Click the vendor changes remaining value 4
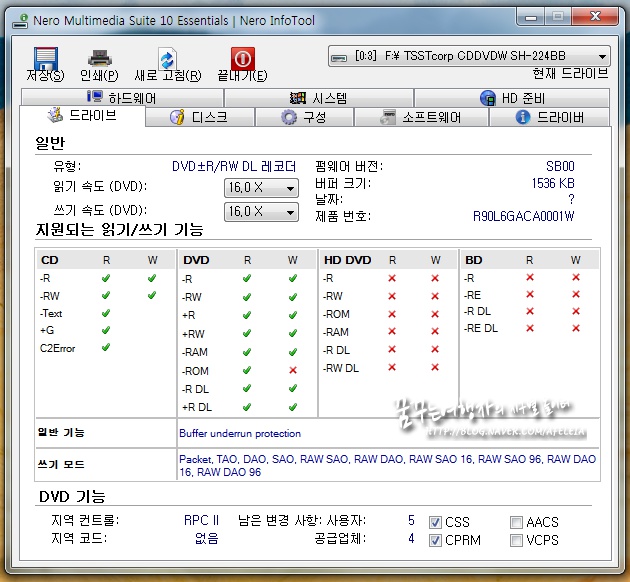The width and height of the screenshot is (630, 582). 411,539
